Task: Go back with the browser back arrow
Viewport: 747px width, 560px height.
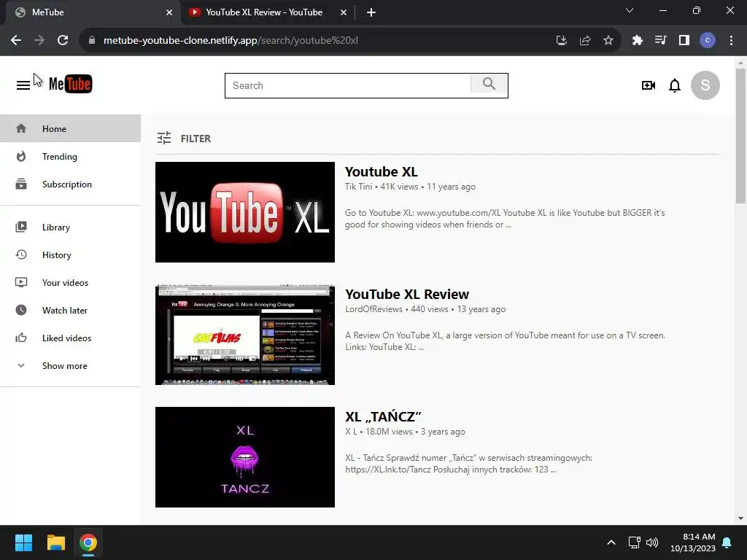Action: 16,41
